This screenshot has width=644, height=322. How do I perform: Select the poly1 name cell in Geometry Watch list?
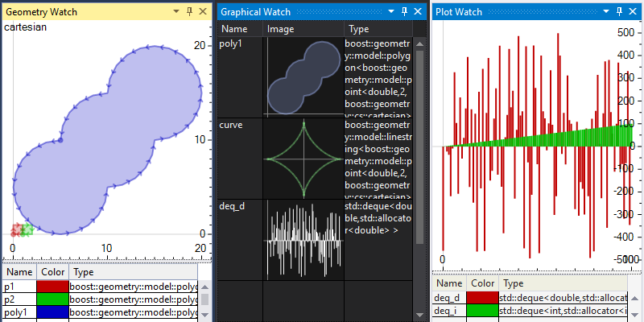pos(19,312)
